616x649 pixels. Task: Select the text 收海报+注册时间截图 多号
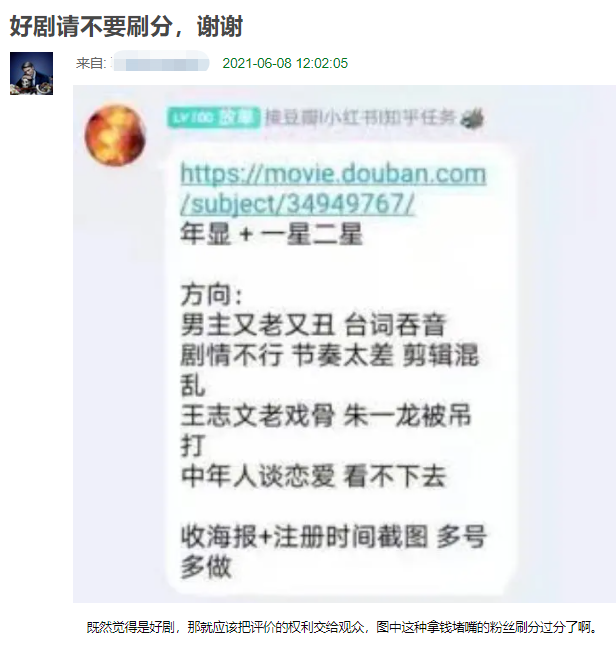coord(333,536)
